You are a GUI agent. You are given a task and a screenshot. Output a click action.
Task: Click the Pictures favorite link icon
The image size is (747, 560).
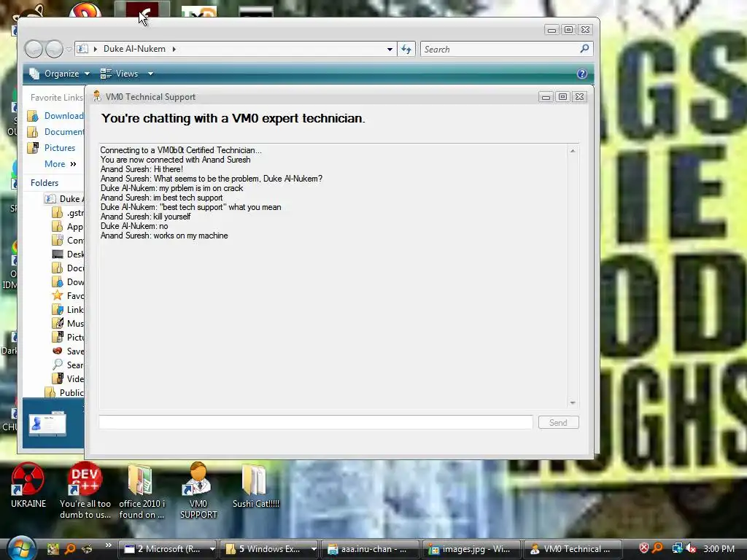33,147
